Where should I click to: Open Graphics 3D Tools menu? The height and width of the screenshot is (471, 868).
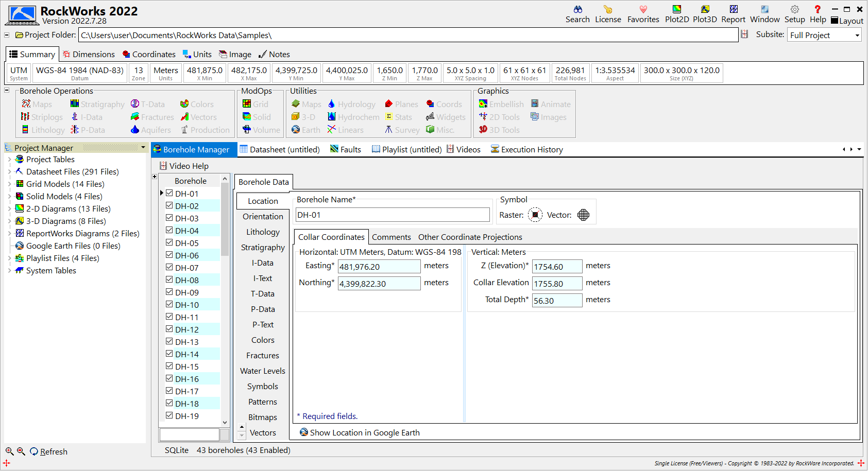[499, 130]
